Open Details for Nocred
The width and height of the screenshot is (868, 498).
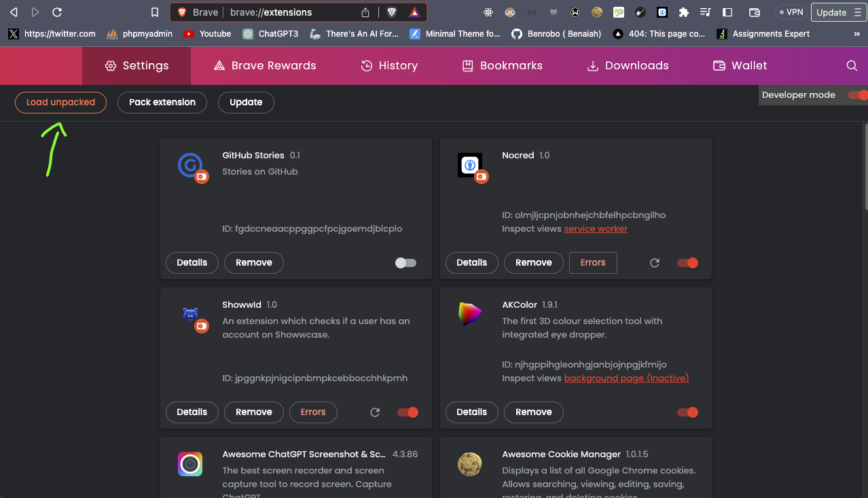pos(472,262)
